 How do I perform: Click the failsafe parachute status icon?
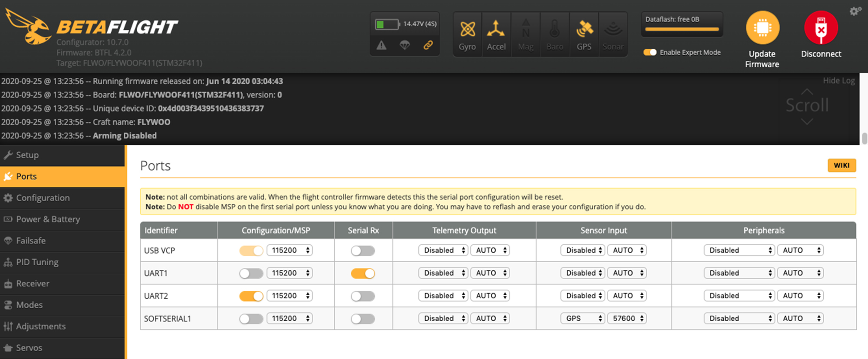point(405,45)
